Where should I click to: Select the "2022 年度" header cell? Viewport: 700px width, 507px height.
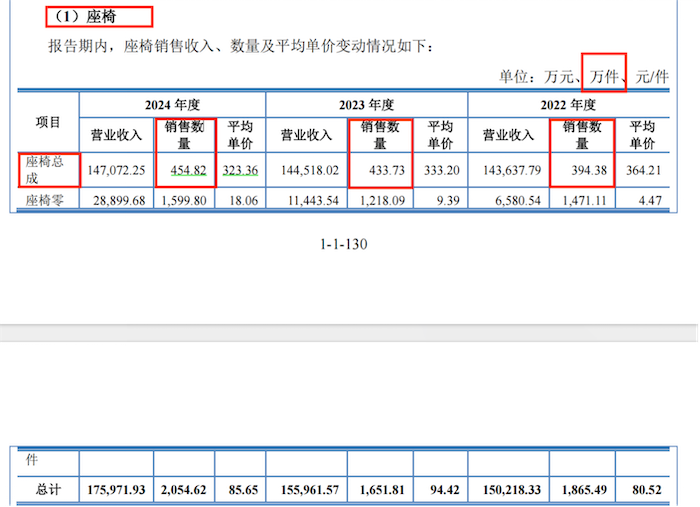click(x=568, y=105)
